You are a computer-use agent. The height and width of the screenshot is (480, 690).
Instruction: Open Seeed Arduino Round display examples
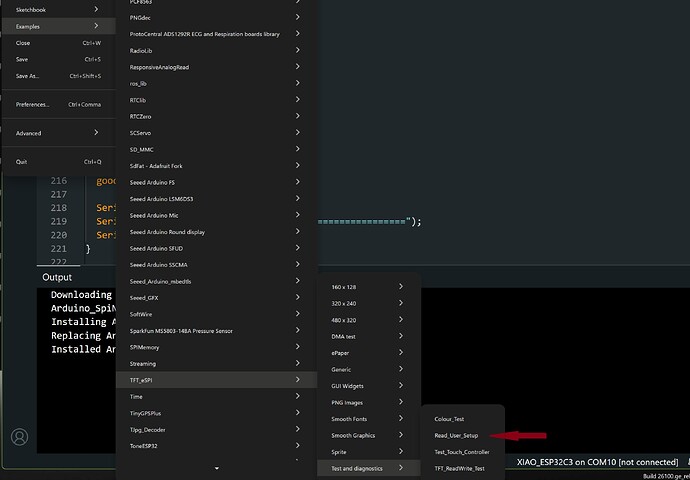(x=217, y=232)
